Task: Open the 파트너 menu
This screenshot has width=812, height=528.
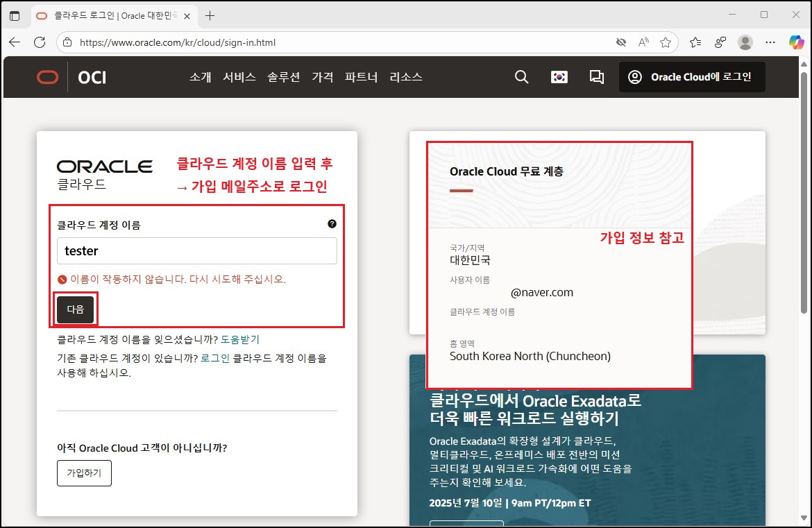Action: click(362, 77)
